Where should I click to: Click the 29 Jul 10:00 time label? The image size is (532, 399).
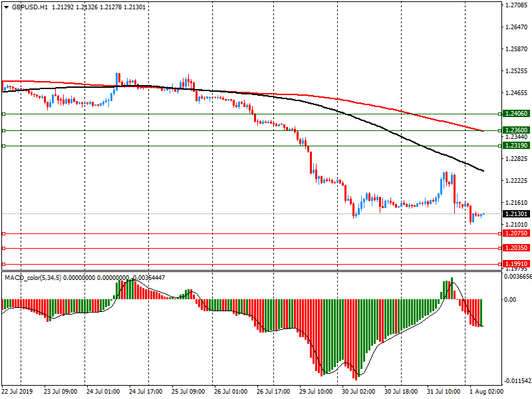click(316, 392)
